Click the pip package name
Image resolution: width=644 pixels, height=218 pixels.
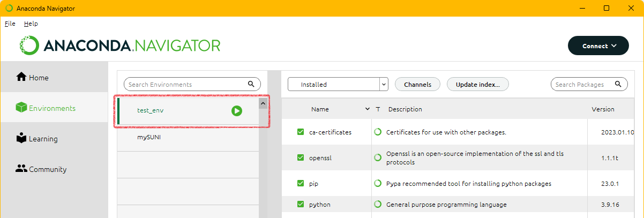(x=313, y=183)
